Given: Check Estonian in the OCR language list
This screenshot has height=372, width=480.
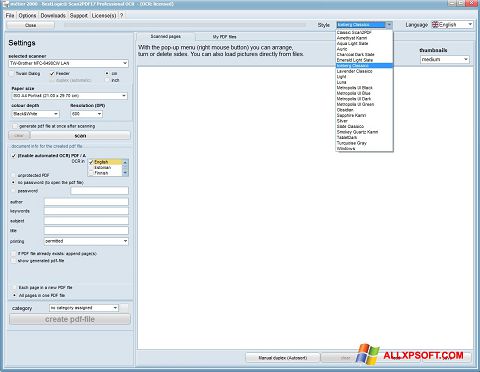Looking at the screenshot, I should pos(91,168).
